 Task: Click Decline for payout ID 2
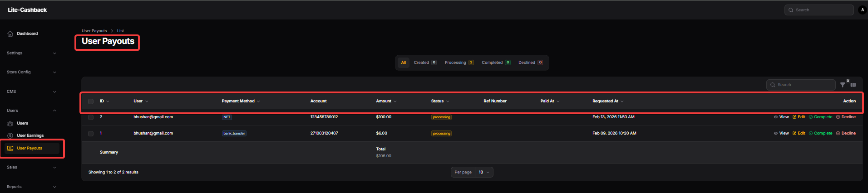click(x=846, y=117)
